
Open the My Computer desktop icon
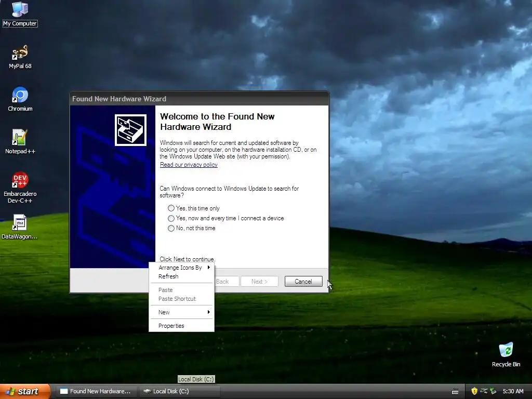20,14
